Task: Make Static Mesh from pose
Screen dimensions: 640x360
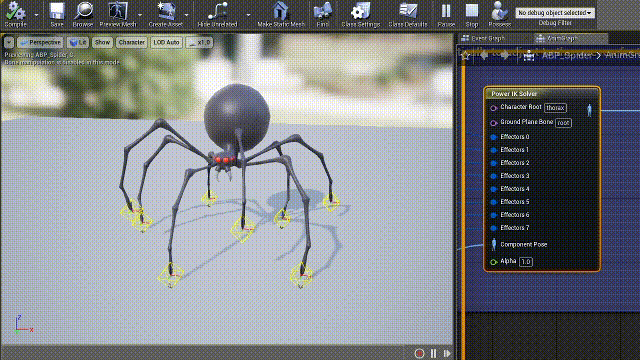Action: coord(281,14)
